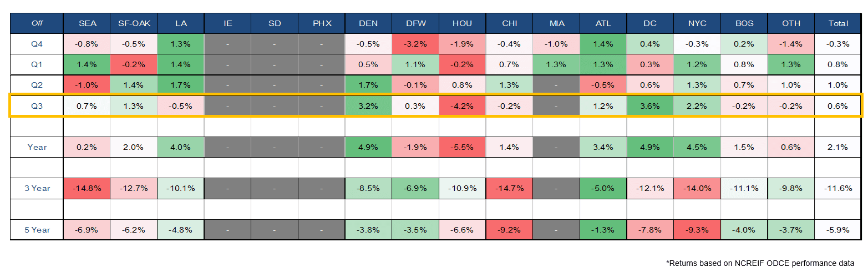Screen dimensions: 868x272
Task: Click the 'Off' header cell
Action: (x=38, y=23)
